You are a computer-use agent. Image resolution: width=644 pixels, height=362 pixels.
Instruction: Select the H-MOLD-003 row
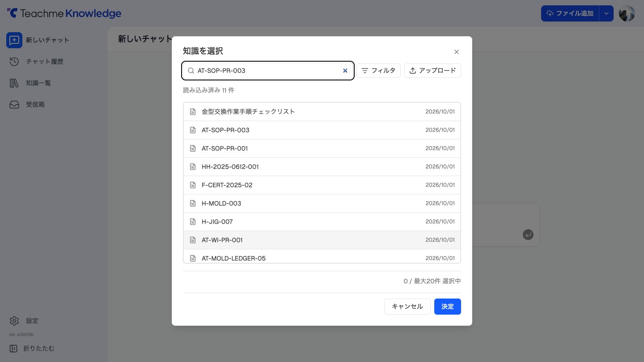pyautogui.click(x=322, y=203)
